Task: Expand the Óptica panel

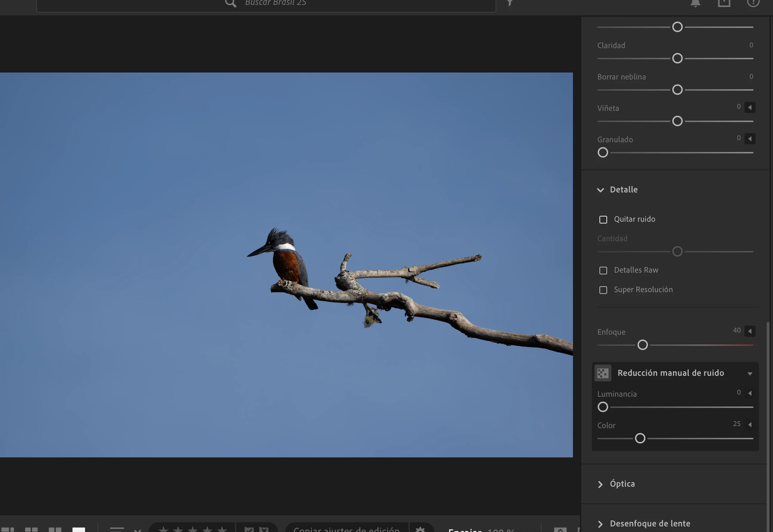Action: click(x=600, y=484)
